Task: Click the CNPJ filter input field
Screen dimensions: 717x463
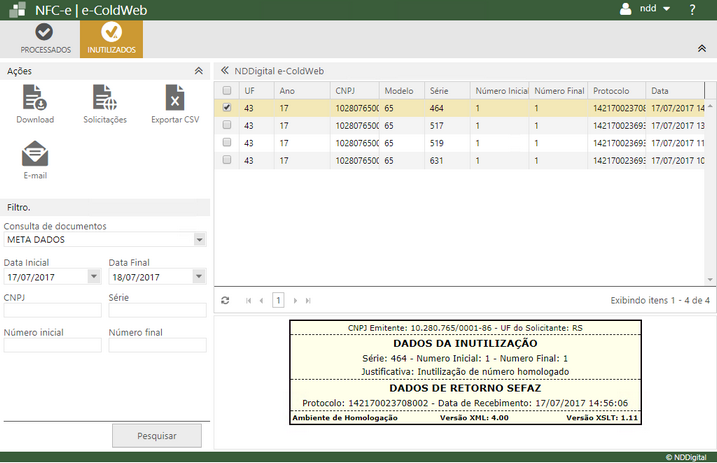Action: [52, 311]
